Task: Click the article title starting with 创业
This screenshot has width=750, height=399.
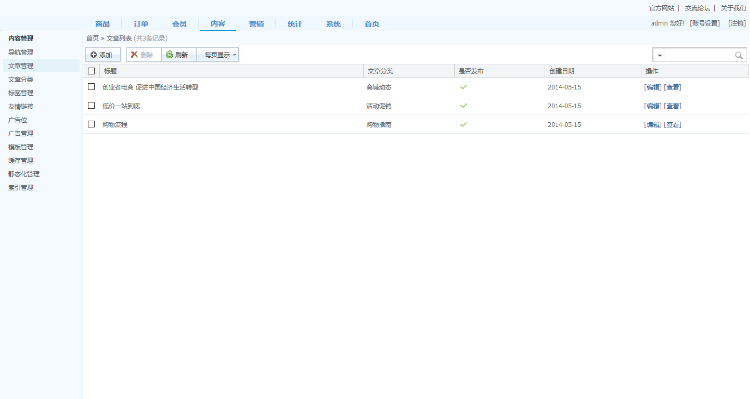Action: click(x=150, y=87)
